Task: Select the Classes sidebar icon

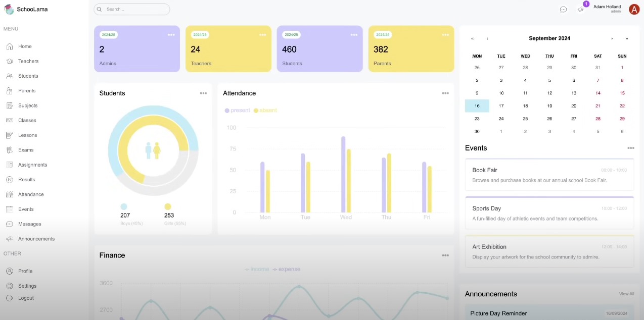Action: (x=9, y=120)
